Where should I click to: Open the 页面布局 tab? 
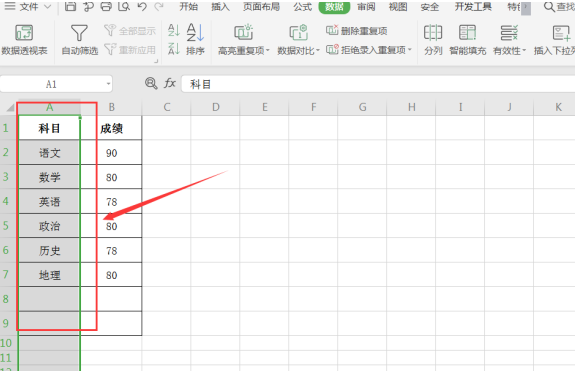(x=261, y=6)
